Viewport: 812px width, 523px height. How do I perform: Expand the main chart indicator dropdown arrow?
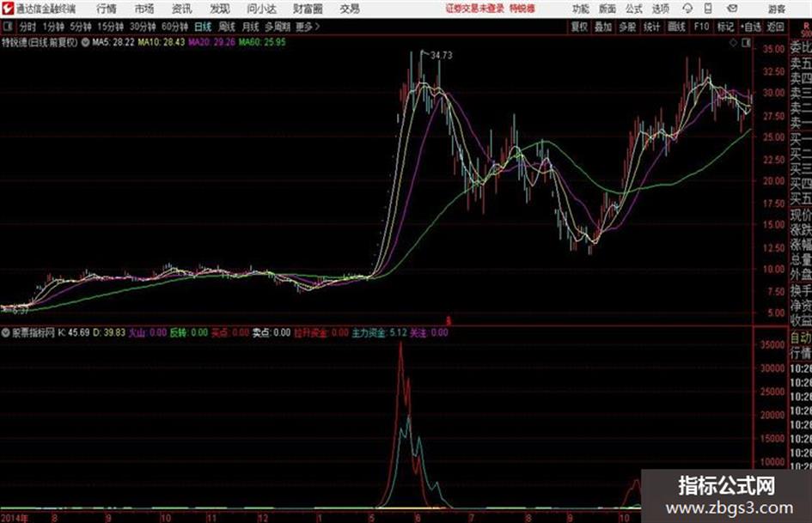tap(85, 42)
